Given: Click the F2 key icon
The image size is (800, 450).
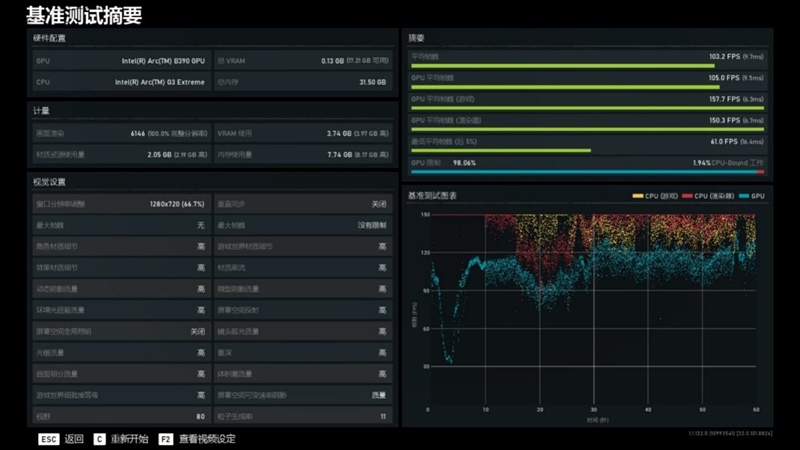Looking at the screenshot, I should (x=166, y=439).
